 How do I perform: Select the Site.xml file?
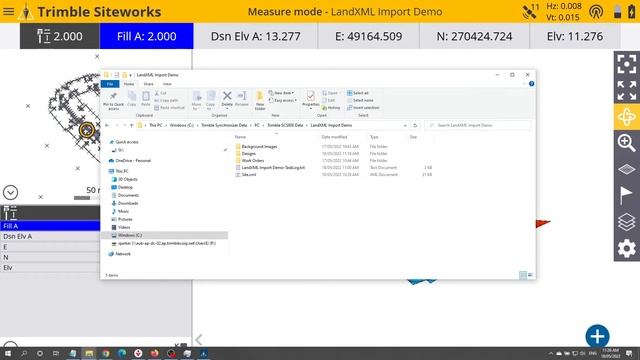[249, 174]
